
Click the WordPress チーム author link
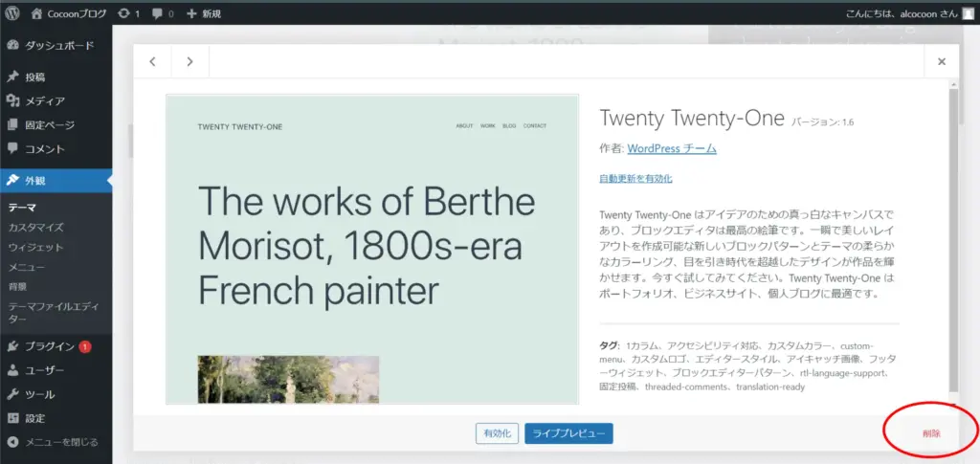click(x=672, y=148)
